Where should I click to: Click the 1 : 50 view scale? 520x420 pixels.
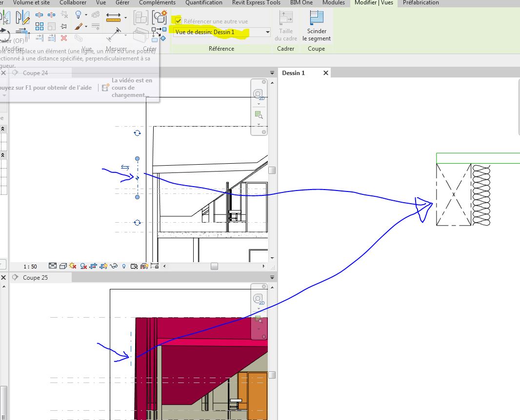click(x=30, y=267)
